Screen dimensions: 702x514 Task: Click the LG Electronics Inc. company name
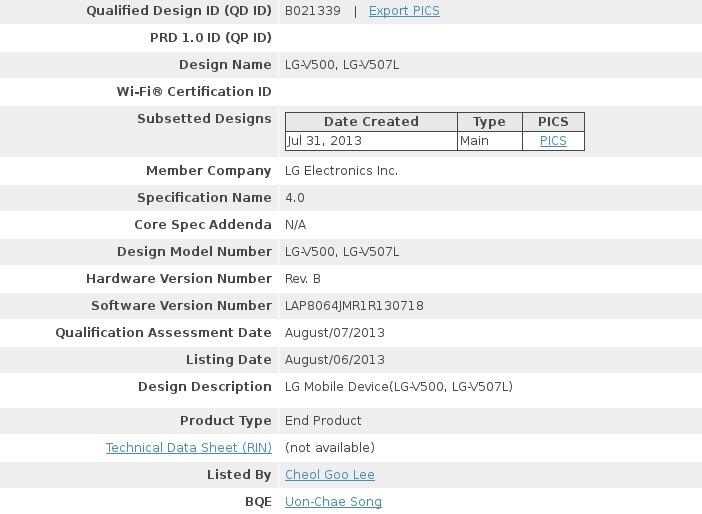pyautogui.click(x=341, y=171)
